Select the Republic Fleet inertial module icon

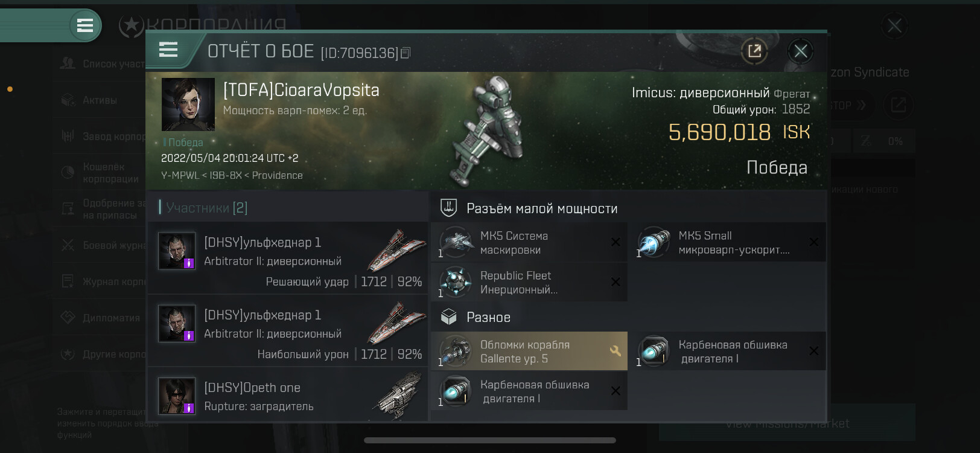pos(456,282)
